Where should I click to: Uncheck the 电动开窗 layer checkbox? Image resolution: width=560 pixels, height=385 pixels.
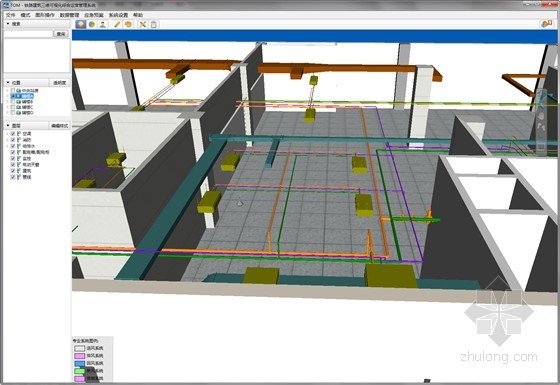tap(13, 165)
